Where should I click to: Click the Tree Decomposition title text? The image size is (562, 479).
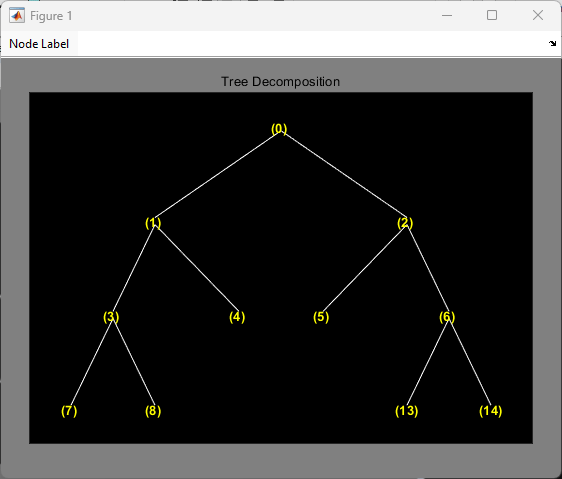click(281, 82)
